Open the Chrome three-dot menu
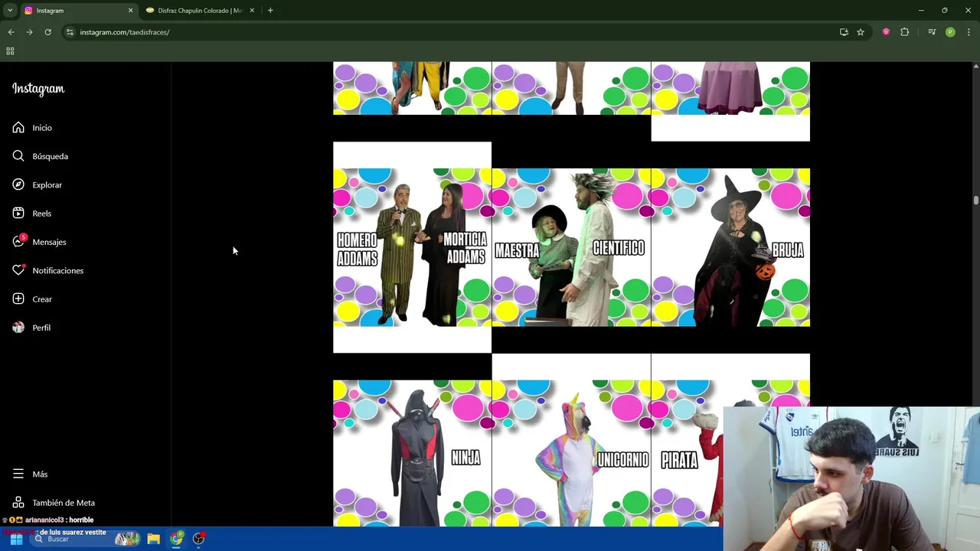This screenshot has height=551, width=980. click(x=969, y=32)
